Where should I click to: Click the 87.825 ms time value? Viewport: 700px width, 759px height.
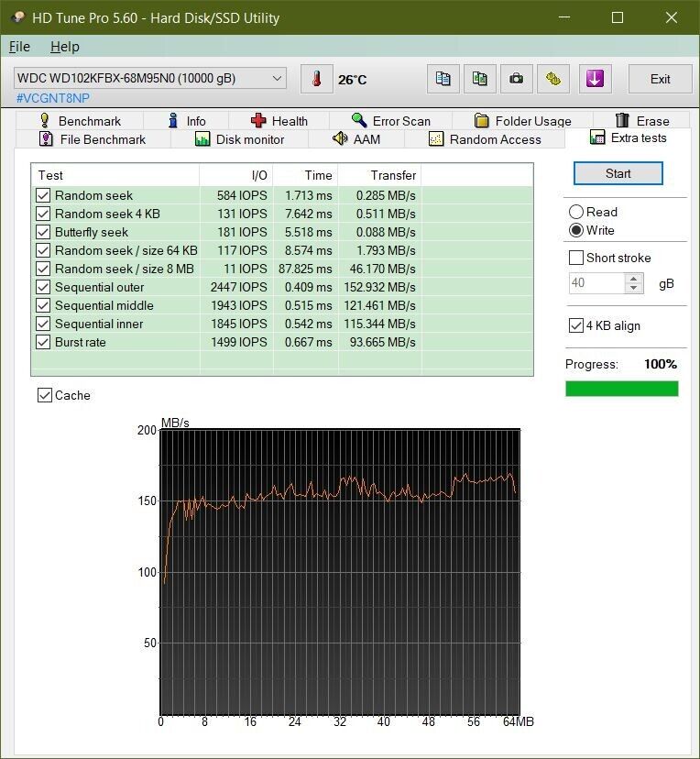[305, 269]
